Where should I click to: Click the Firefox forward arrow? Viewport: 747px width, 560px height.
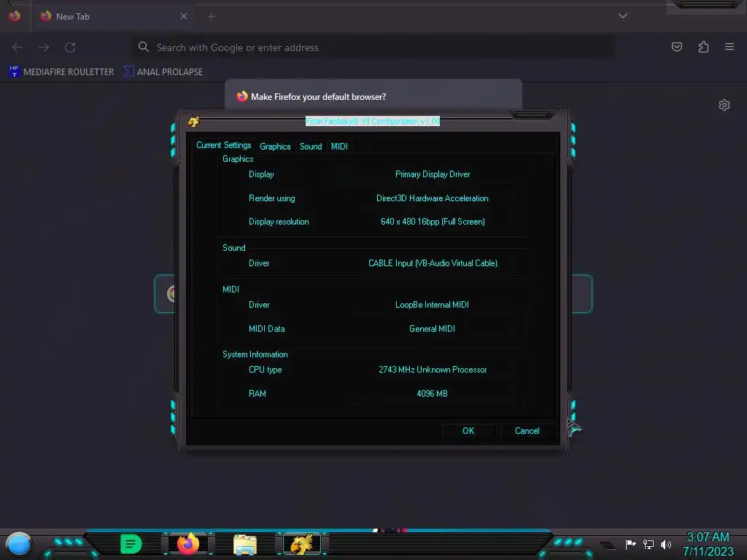pyautogui.click(x=44, y=47)
